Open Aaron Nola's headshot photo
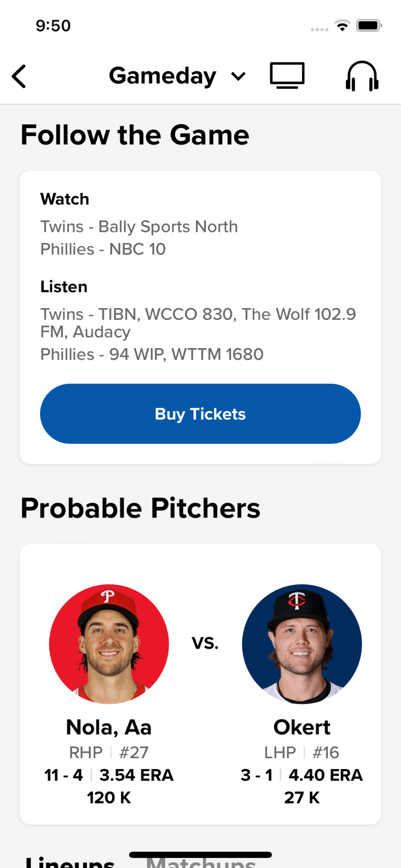Screen dimensions: 401x868 [109, 644]
